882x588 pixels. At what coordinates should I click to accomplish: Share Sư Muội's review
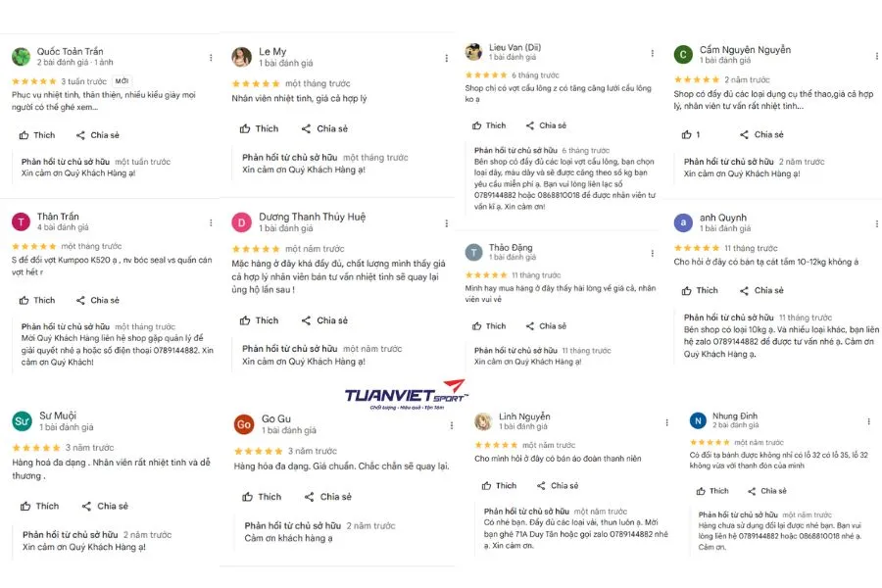pos(104,507)
